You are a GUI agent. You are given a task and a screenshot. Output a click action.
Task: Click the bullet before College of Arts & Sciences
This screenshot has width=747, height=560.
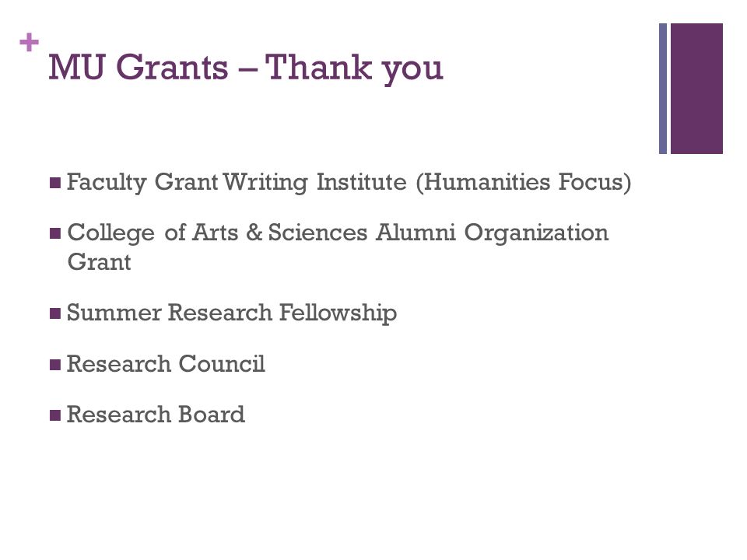55,233
